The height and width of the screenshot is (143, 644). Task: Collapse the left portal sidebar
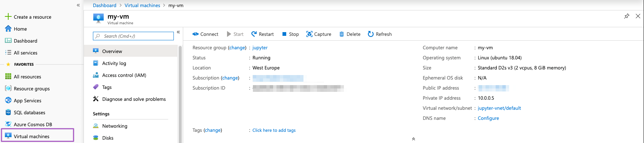click(78, 5)
